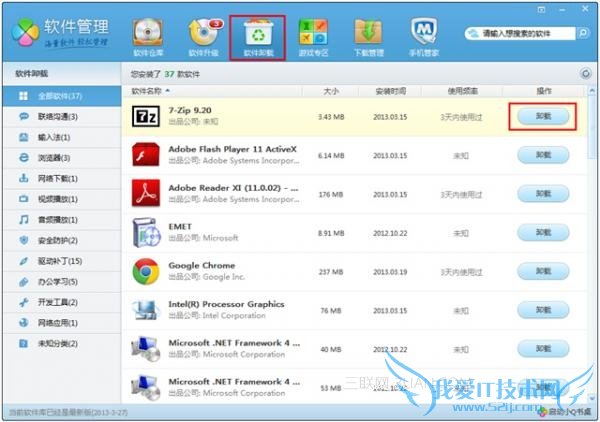Select the 7-Zip 9.20 name text
The image size is (600, 422).
coord(190,111)
